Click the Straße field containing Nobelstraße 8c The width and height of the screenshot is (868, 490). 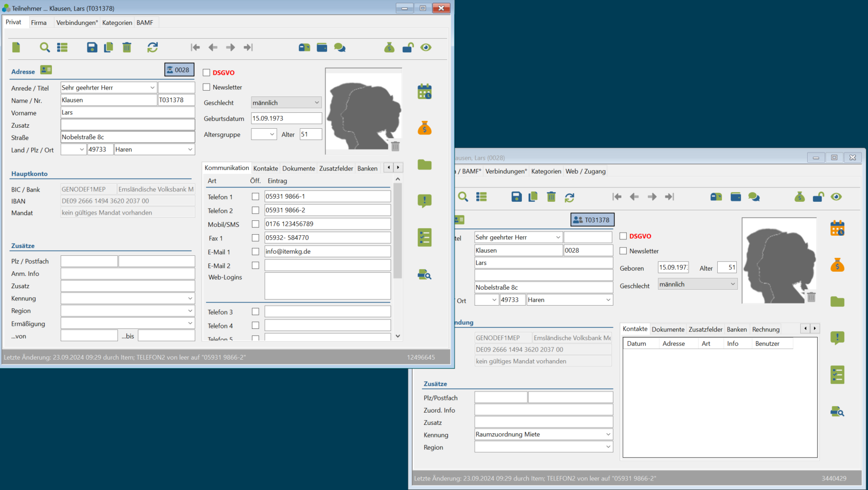point(128,137)
